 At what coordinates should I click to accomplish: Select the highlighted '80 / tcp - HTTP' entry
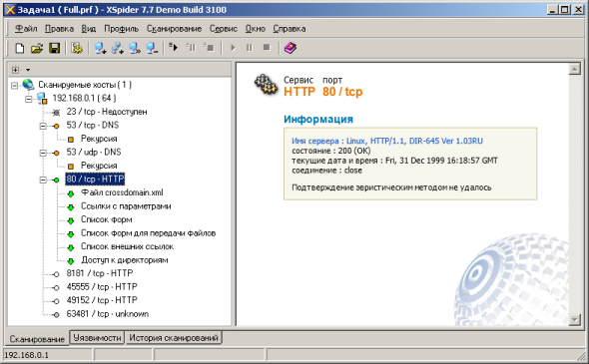[95, 180]
